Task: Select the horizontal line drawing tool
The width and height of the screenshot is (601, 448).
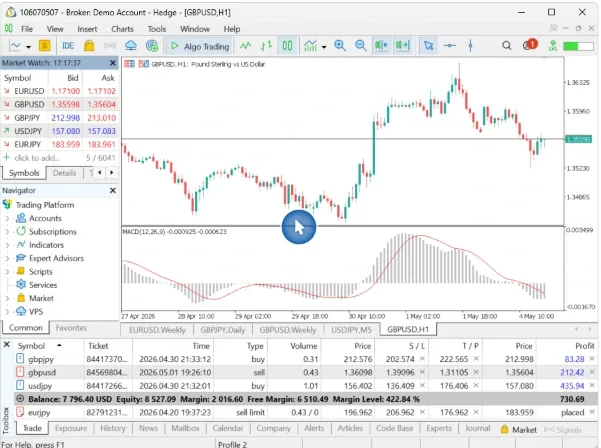Action: [449, 46]
